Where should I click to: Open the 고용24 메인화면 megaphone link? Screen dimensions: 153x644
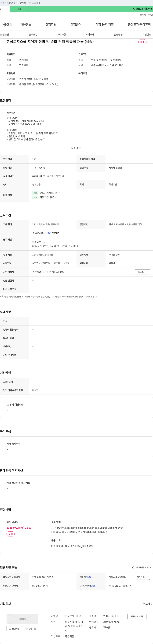(143, 9)
